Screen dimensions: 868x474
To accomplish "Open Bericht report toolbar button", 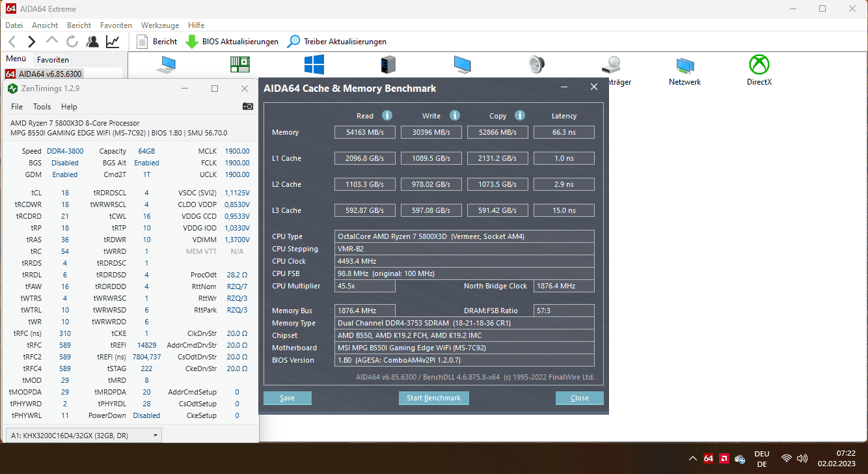I will 157,42.
